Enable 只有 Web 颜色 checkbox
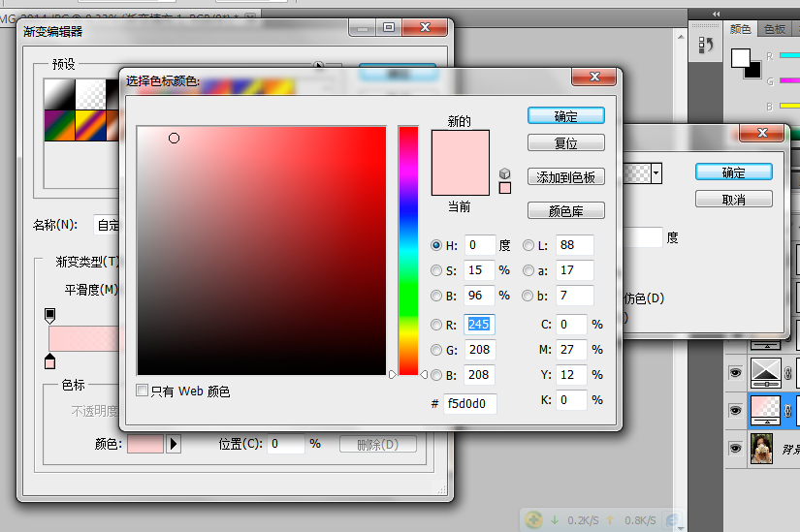The image size is (800, 532). click(x=142, y=391)
